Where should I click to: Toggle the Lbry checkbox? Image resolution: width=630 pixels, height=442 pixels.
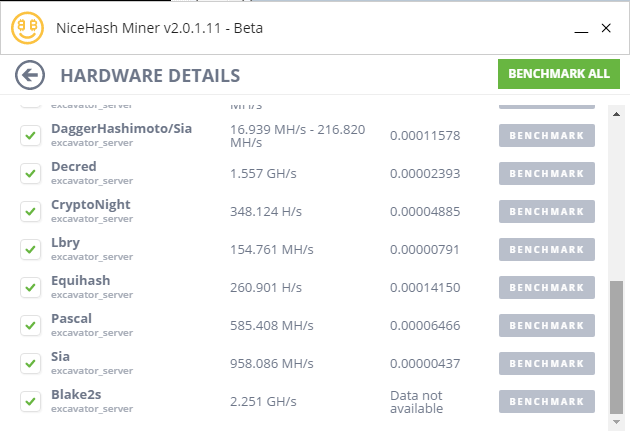(x=31, y=250)
